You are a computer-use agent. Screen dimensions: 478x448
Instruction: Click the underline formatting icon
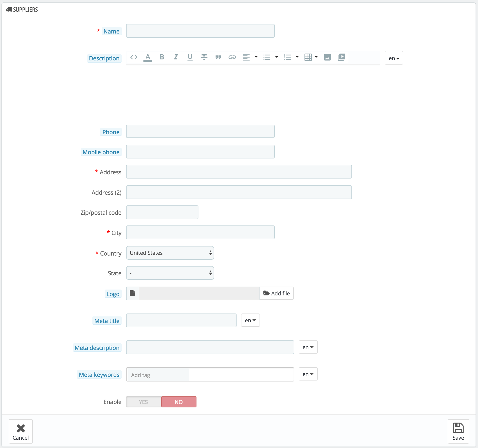[190, 57]
